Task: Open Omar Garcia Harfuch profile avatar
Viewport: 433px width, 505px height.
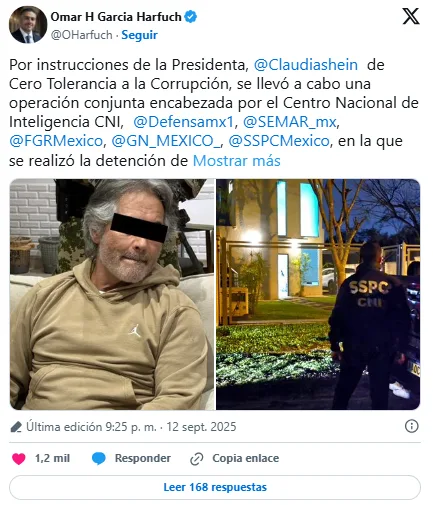Action: pos(28,25)
